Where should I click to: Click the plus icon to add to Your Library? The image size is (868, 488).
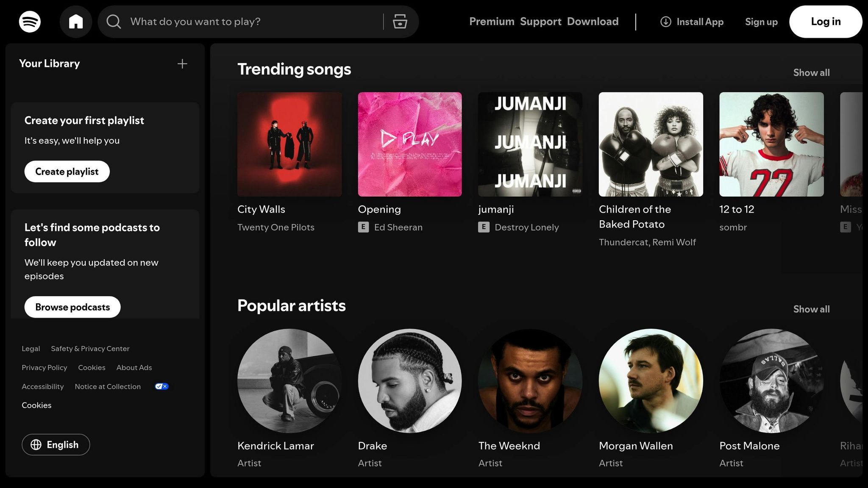click(182, 64)
